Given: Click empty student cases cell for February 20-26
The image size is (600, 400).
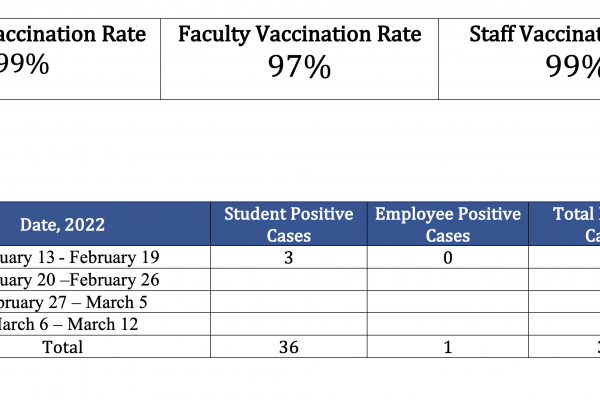Looking at the screenshot, I should pyautogui.click(x=289, y=280).
